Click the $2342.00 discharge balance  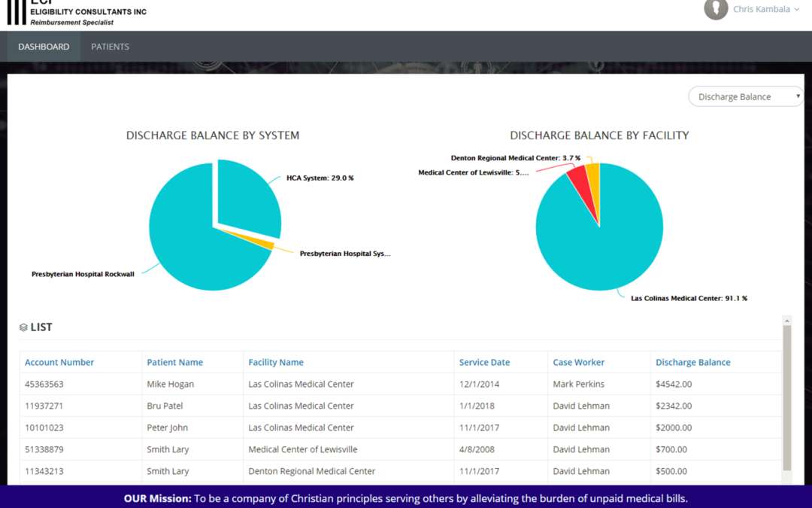pos(674,406)
